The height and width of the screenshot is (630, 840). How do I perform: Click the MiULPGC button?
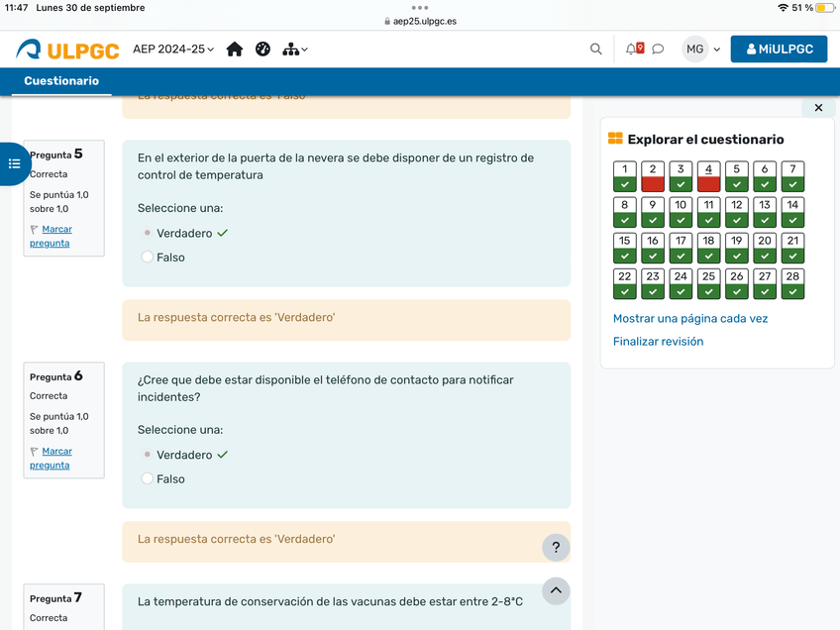coord(779,50)
